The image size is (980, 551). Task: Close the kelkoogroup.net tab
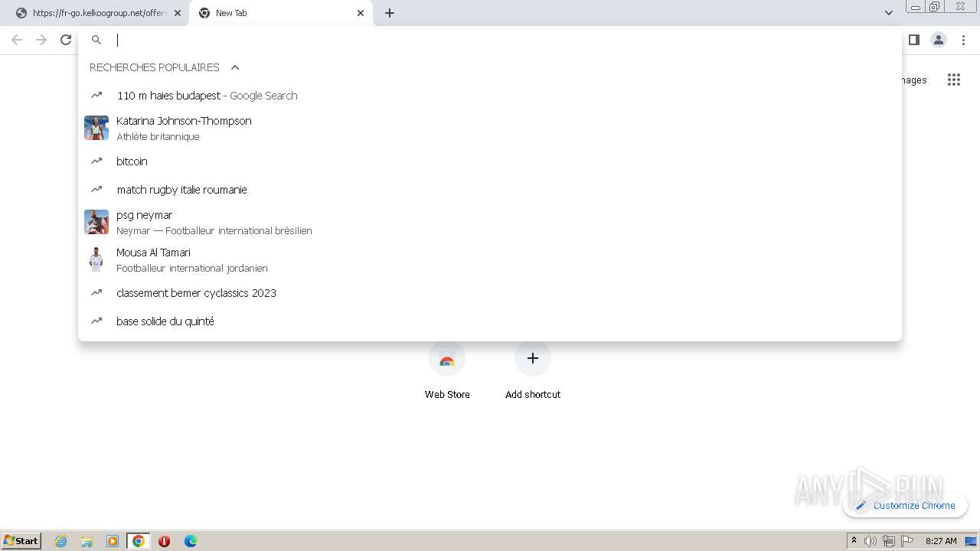pyautogui.click(x=177, y=13)
